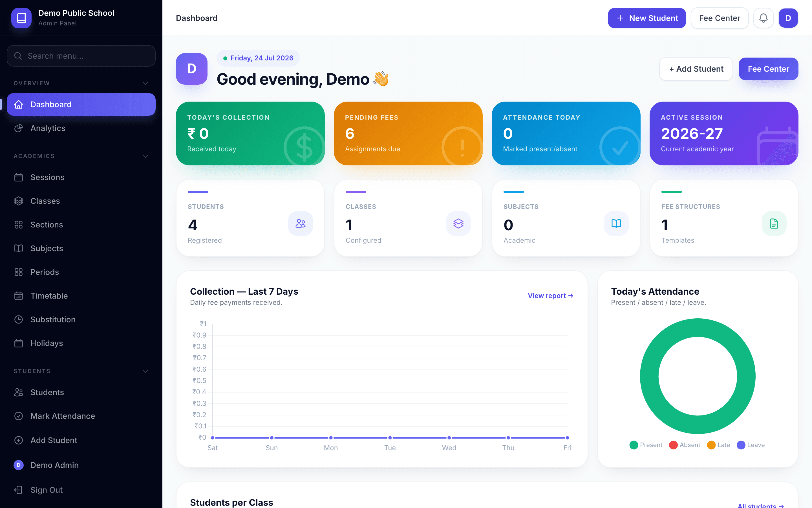812x508 pixels.
Task: Collapse the Academics section chevron
Action: coord(145,156)
